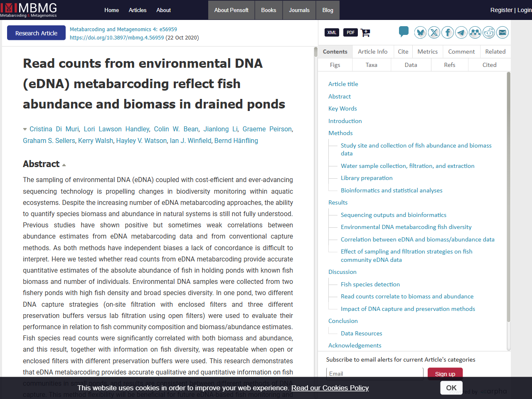Open author Cristina Di Muri

54,129
